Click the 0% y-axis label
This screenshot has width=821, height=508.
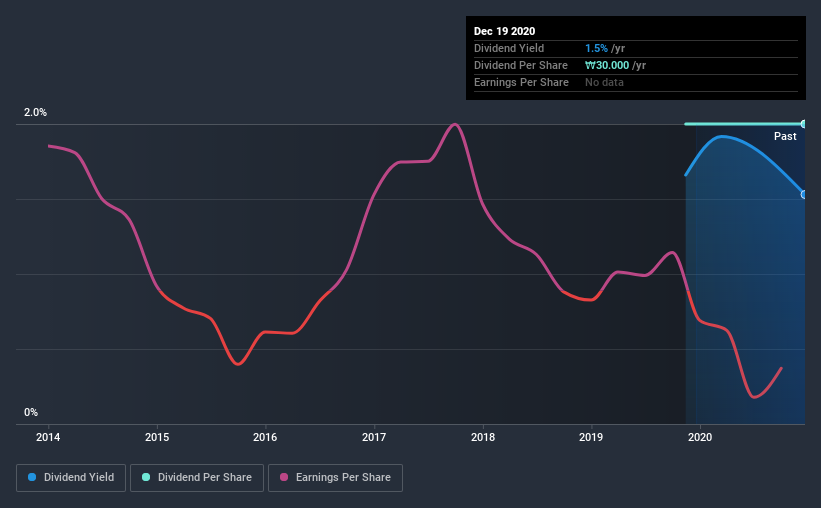point(31,413)
